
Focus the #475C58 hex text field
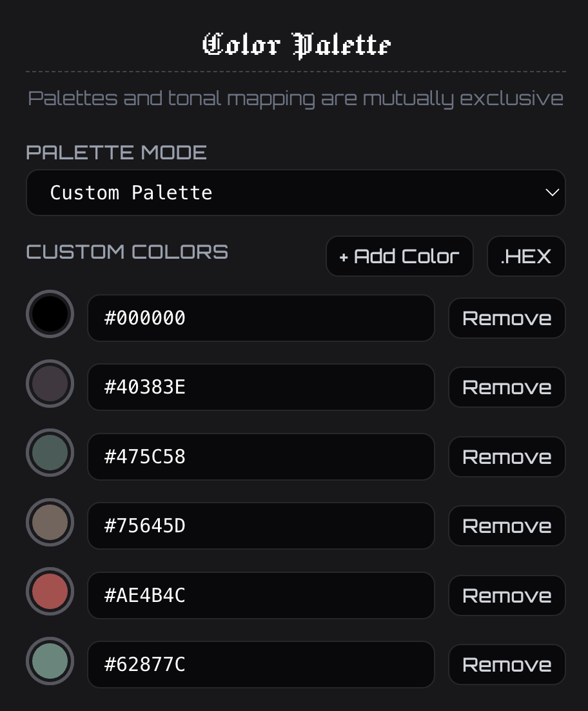(260, 457)
